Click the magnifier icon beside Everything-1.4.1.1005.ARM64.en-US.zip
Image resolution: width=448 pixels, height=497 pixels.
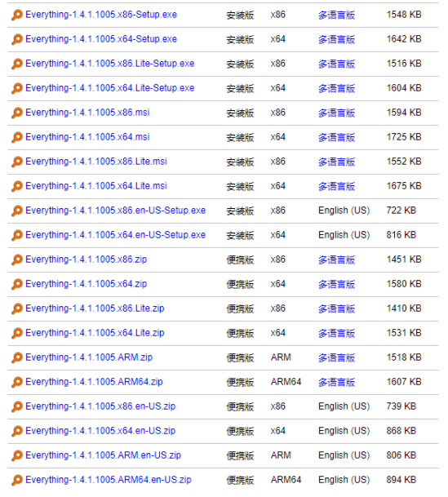pos(17,480)
